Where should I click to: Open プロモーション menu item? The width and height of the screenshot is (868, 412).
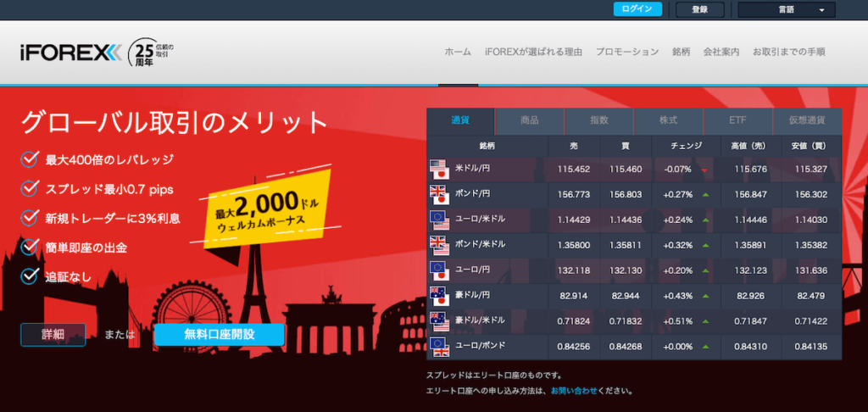627,52
